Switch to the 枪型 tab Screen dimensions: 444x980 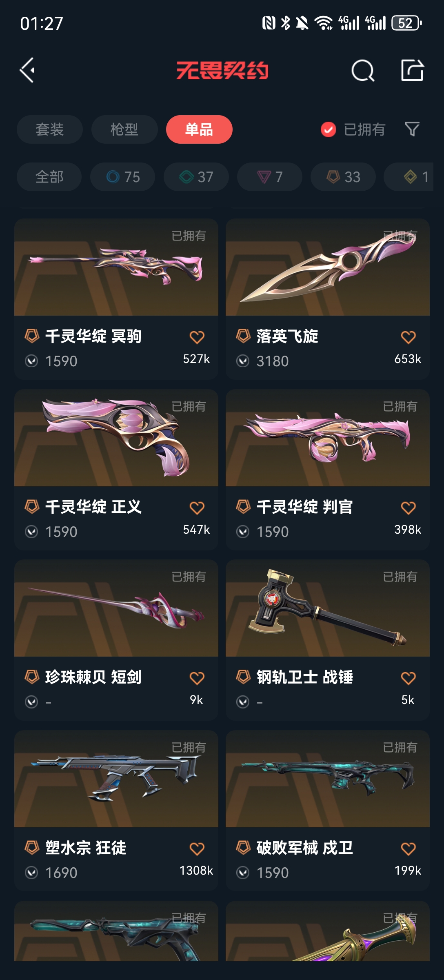[x=124, y=129]
